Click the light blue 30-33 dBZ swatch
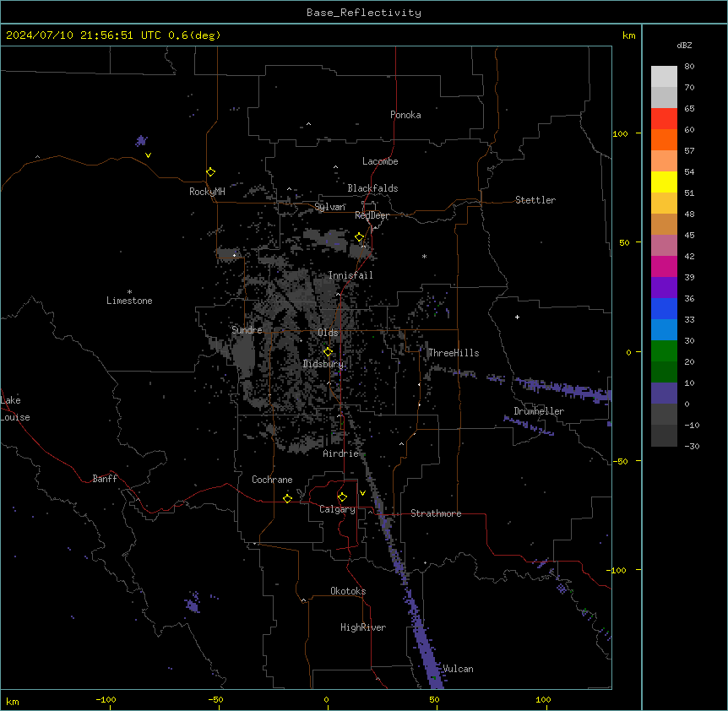Viewport: 728px width, 711px height. click(664, 330)
